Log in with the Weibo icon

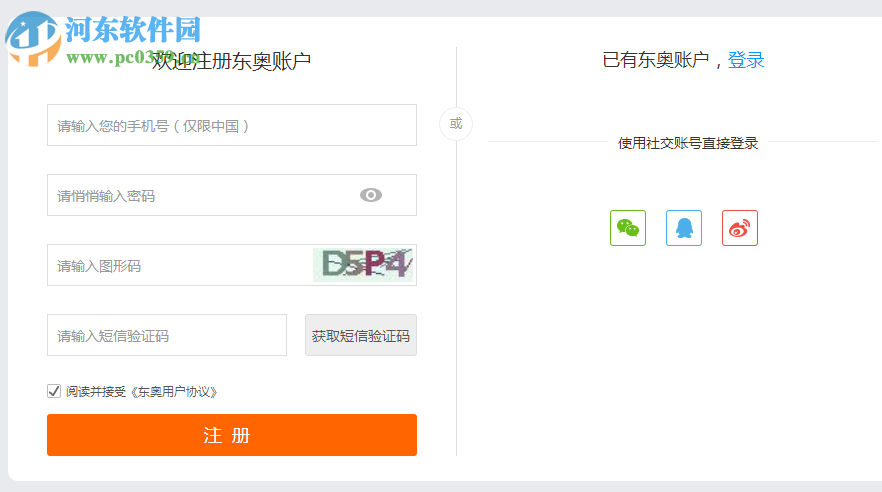tap(740, 228)
